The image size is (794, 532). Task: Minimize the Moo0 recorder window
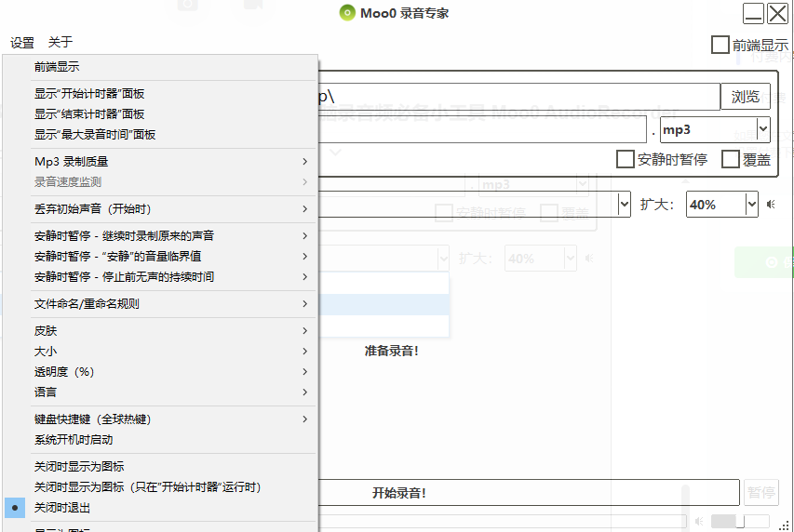[753, 13]
